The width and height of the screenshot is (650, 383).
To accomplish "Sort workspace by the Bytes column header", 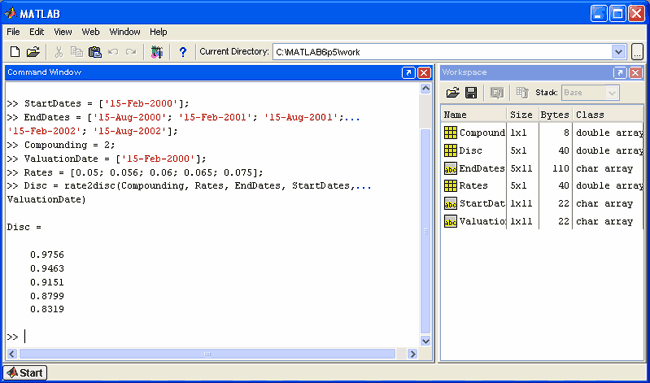I will (555, 115).
